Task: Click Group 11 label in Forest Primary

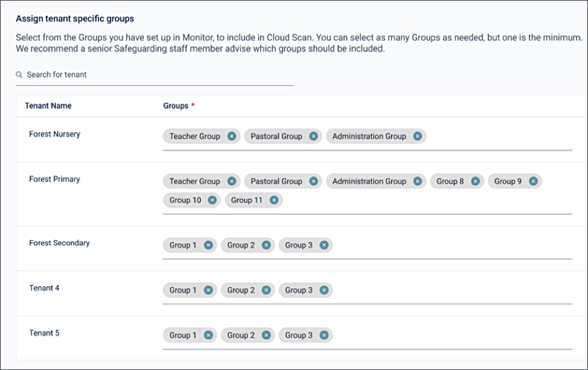Action: click(247, 200)
